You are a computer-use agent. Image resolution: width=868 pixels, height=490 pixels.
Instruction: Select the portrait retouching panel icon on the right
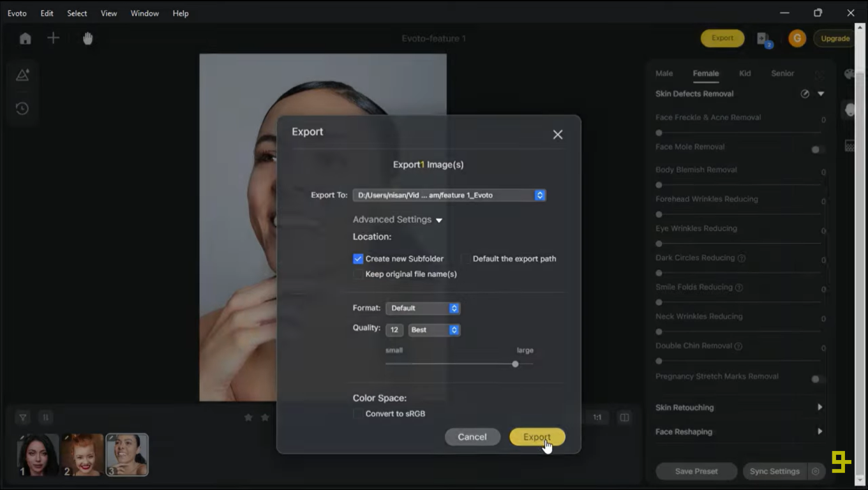pos(850,109)
